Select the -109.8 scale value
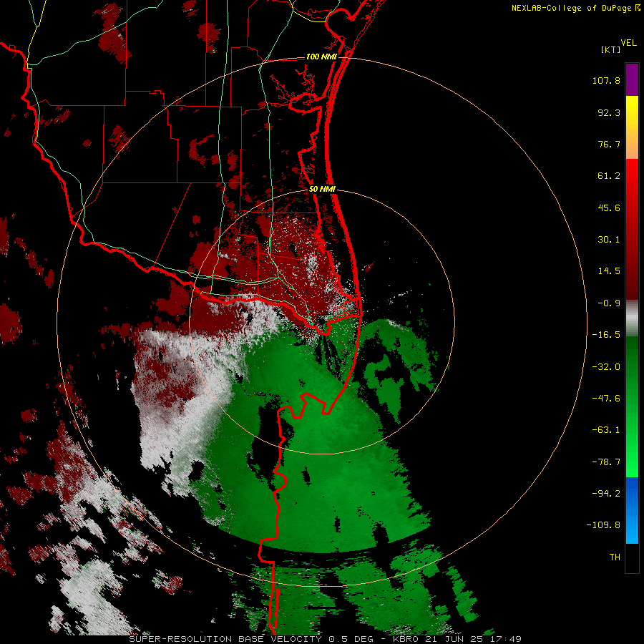644x644 pixels. click(x=603, y=525)
